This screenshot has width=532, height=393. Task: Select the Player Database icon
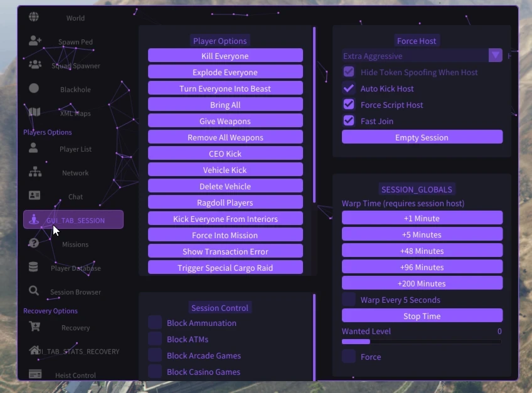click(x=34, y=267)
